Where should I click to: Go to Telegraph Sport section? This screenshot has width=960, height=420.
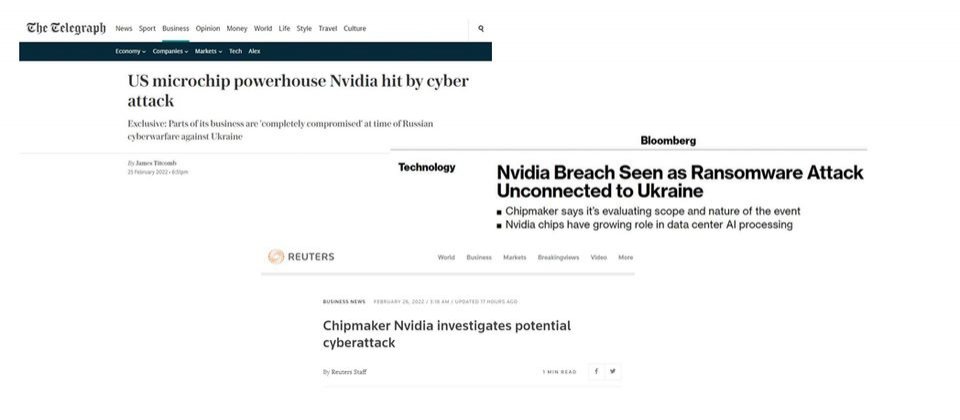[x=147, y=28]
